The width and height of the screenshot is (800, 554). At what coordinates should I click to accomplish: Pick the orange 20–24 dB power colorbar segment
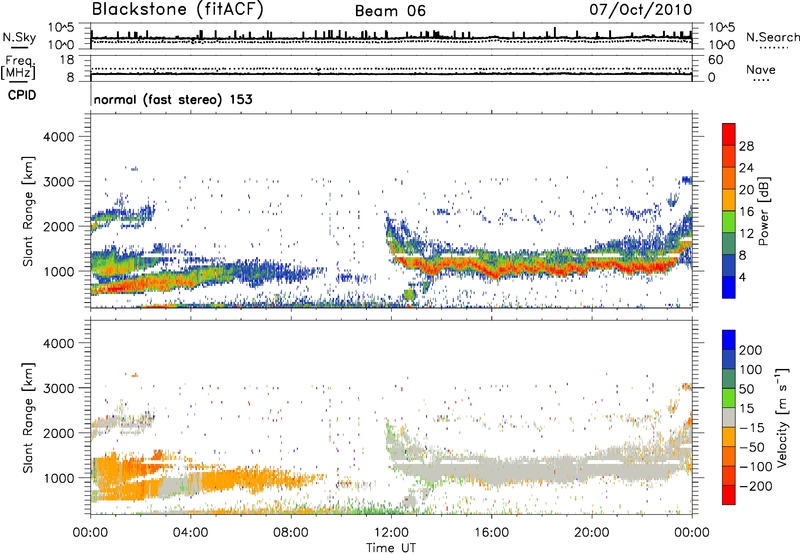point(729,178)
